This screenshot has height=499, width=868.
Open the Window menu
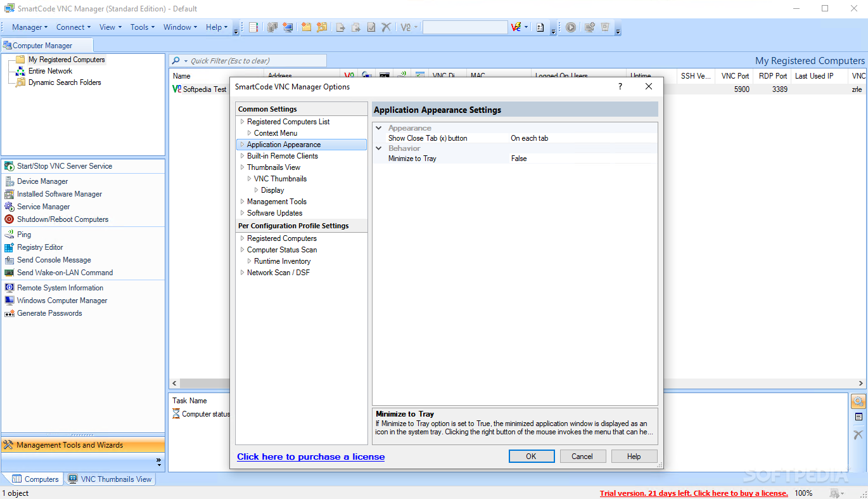[x=180, y=27]
